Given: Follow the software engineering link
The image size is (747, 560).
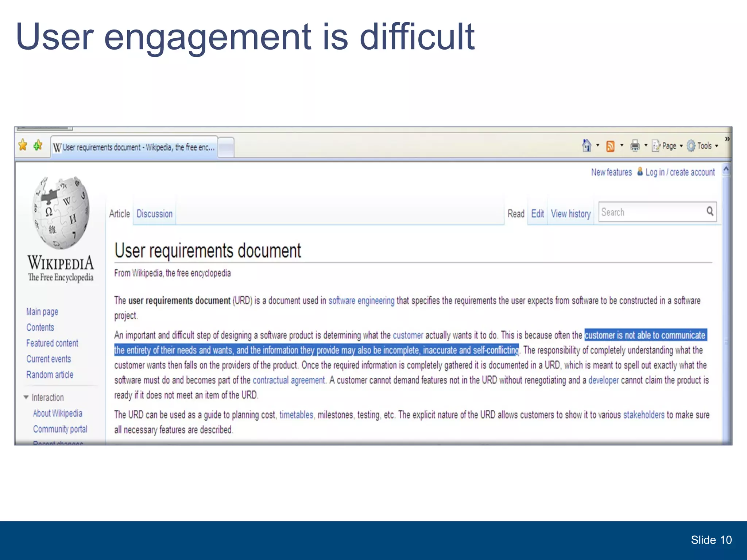Looking at the screenshot, I should [361, 300].
